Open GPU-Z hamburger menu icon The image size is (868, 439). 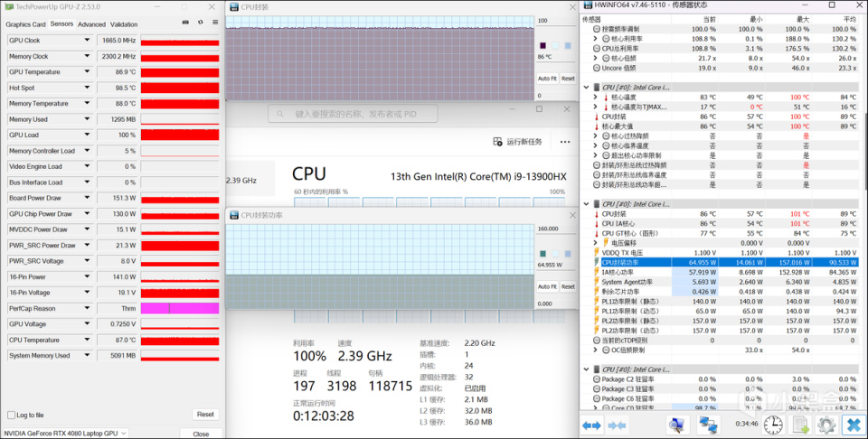point(215,23)
